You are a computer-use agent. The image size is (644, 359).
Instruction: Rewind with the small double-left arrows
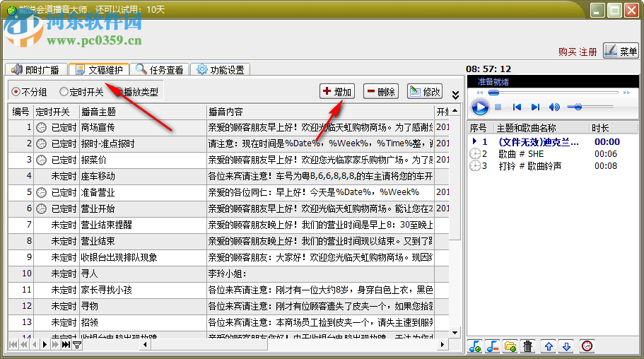pyautogui.click(x=479, y=93)
